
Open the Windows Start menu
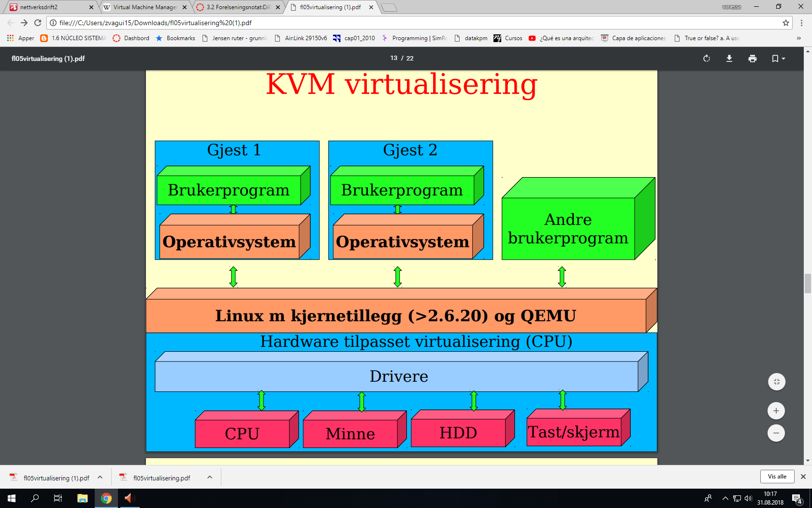(12, 498)
